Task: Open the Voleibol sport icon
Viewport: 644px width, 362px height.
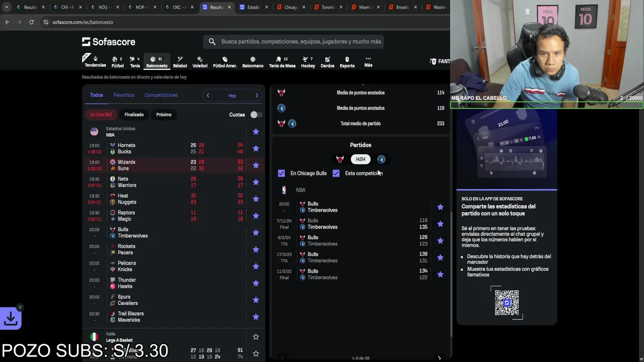Action: pyautogui.click(x=200, y=62)
